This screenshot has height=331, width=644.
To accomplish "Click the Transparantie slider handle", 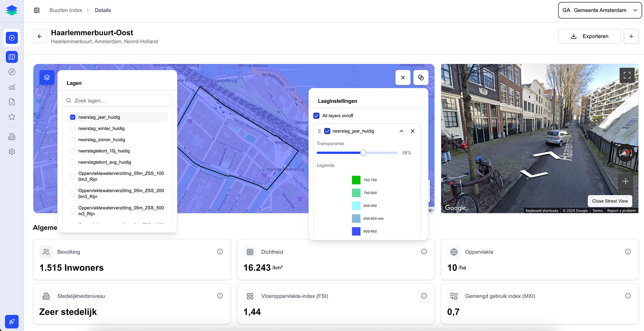I will click(363, 153).
